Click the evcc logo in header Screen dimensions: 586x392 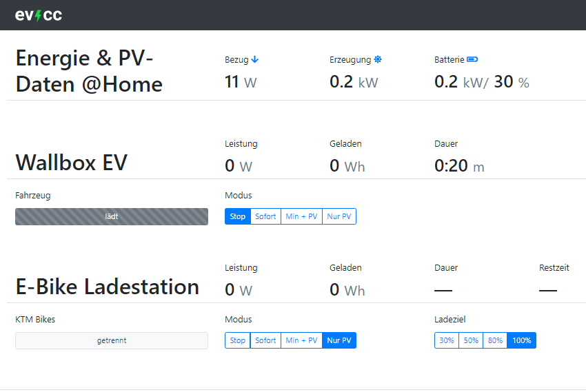pos(39,15)
